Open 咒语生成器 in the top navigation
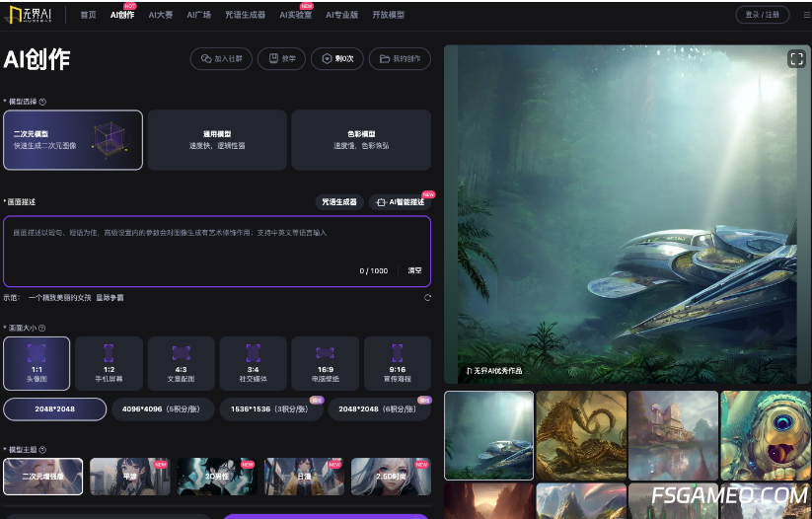Image resolution: width=812 pixels, height=519 pixels. (x=245, y=15)
